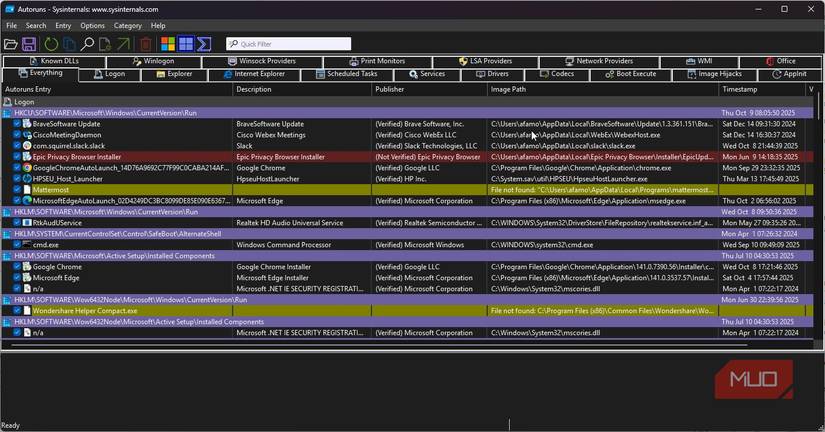Open the Entry menu

(x=63, y=25)
